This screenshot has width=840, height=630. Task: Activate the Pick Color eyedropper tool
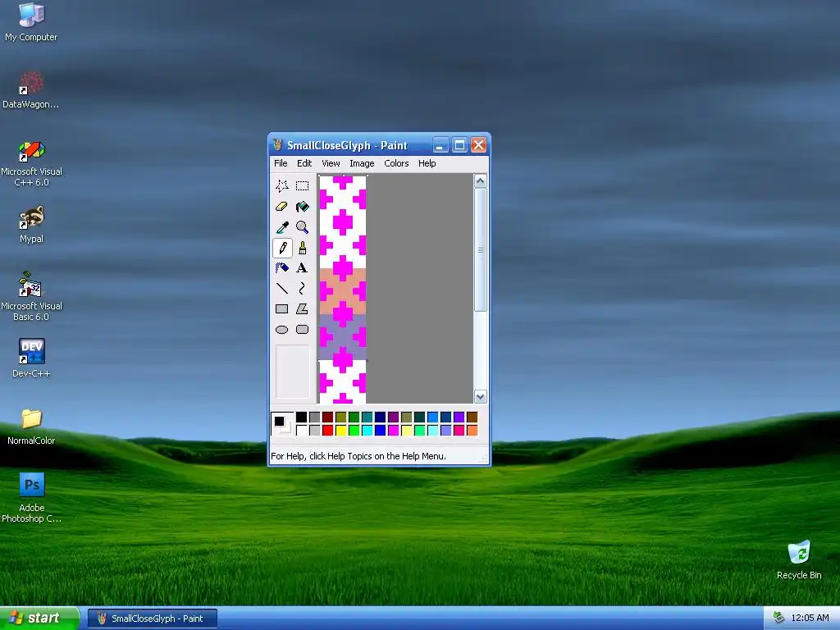tap(282, 227)
